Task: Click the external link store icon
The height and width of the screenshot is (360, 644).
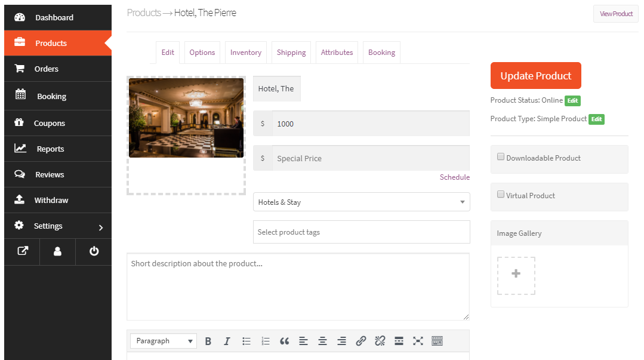Action: click(22, 251)
